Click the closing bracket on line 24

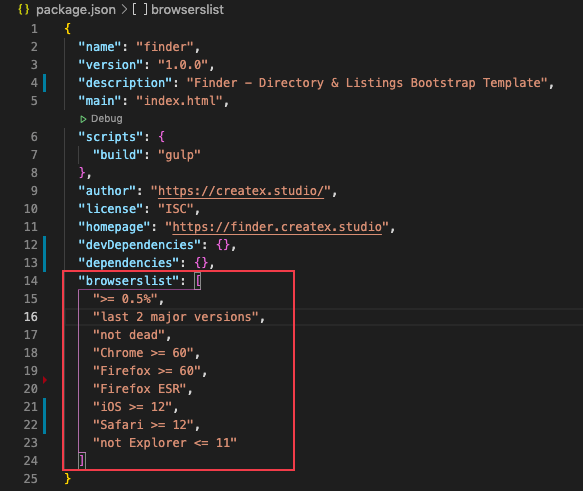(x=82, y=461)
